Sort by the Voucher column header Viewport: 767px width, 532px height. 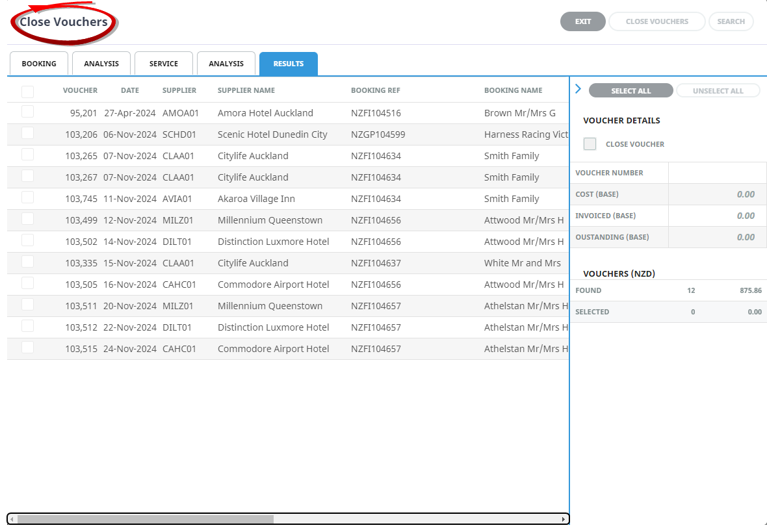click(x=80, y=90)
